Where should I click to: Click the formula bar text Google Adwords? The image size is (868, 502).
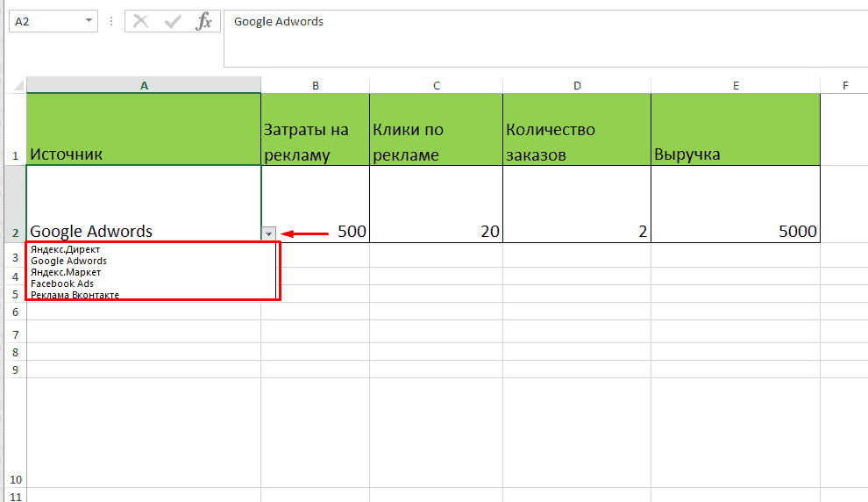279,22
